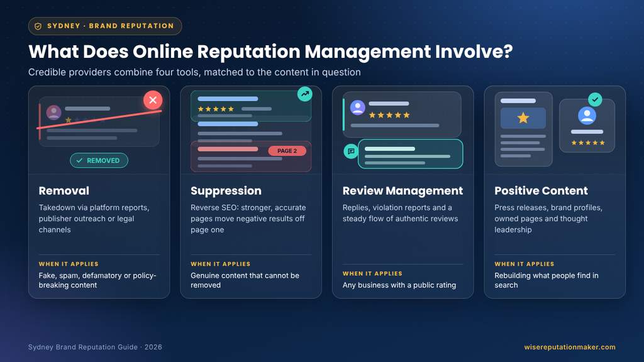Click the large gold star in the article tile
The height and width of the screenshot is (362, 644).
coord(523,118)
